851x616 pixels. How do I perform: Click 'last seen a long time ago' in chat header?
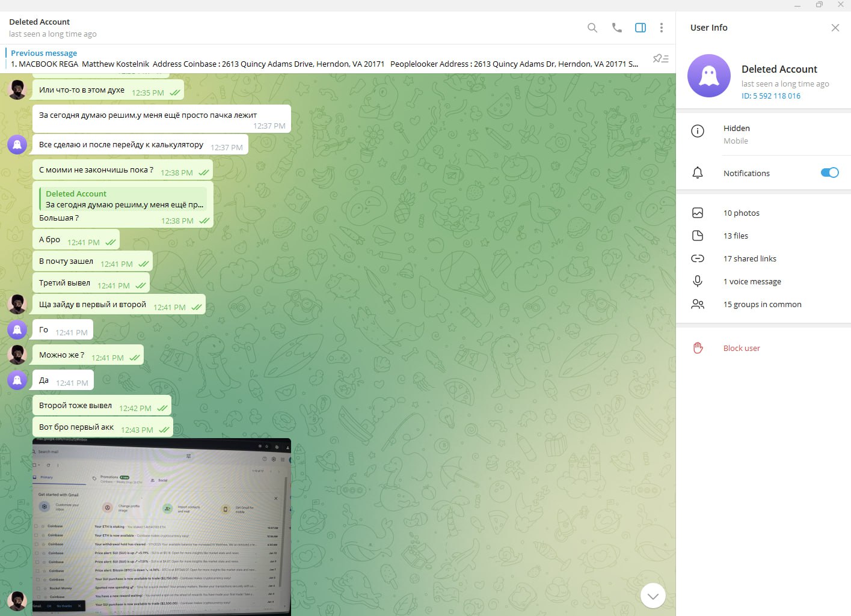coord(53,34)
